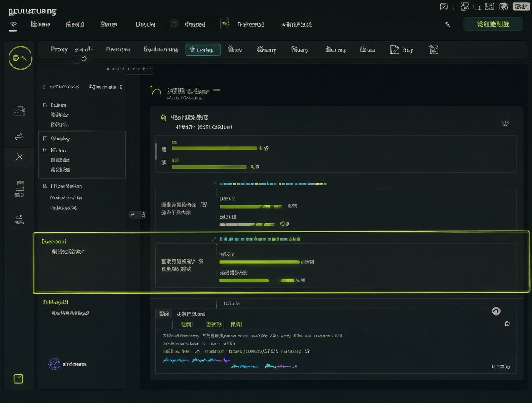Click the icon beside Oyouey in tree

click(x=44, y=139)
